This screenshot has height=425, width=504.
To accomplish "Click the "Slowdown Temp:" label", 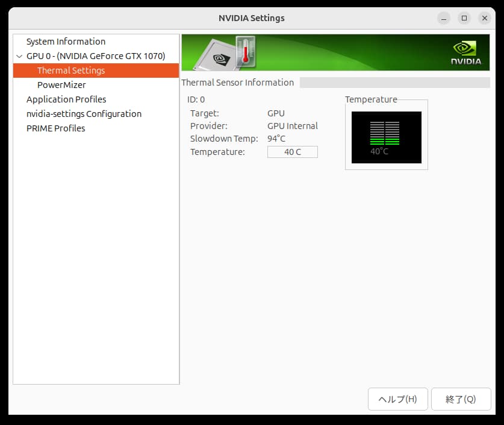I will pos(224,139).
